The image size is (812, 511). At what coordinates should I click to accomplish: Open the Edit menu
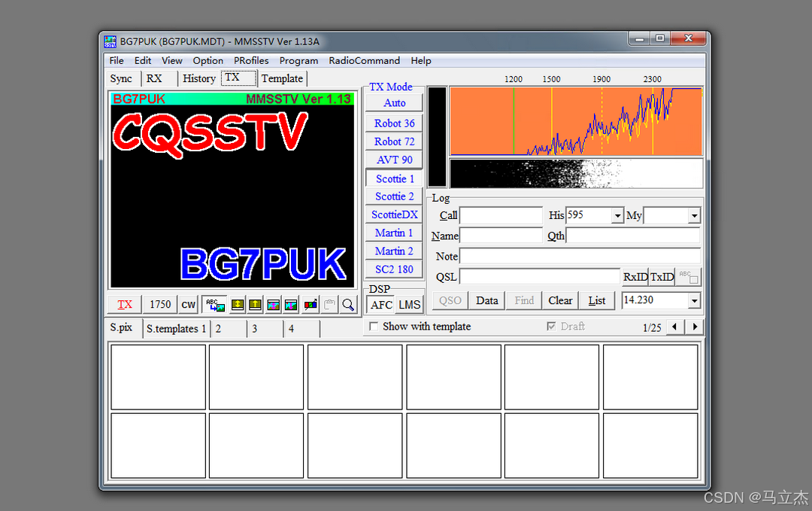143,61
